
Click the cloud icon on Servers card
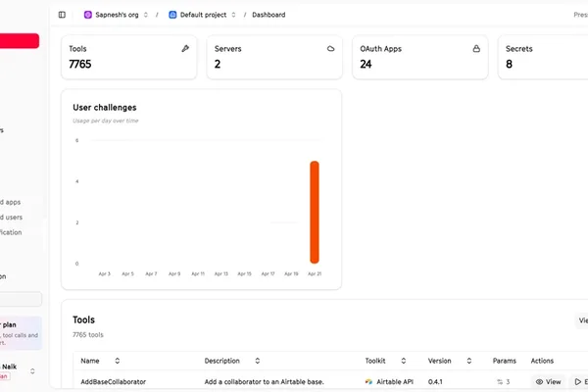pos(331,48)
